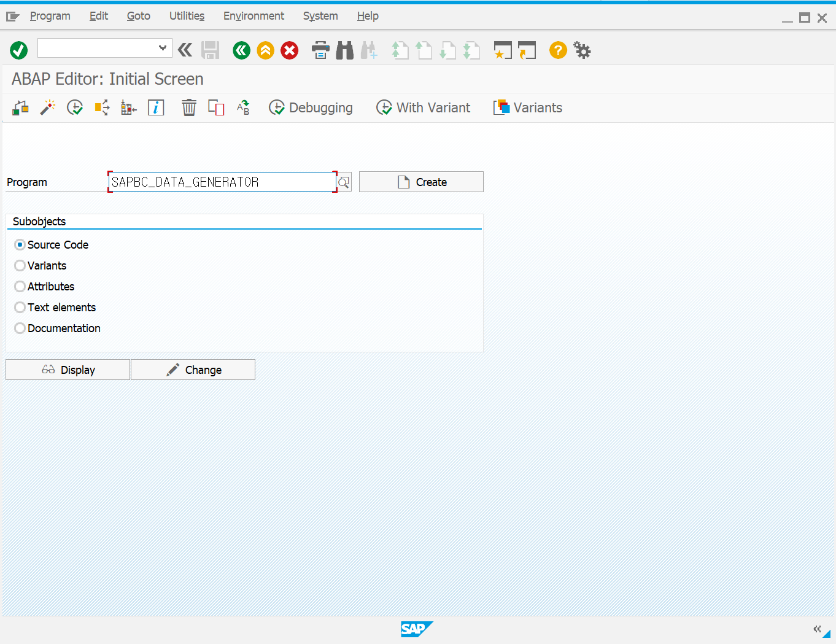Click the red Cancel icon

click(x=290, y=50)
